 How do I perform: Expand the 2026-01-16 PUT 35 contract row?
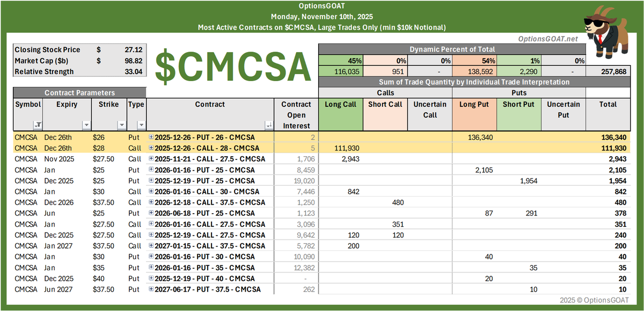151,268
